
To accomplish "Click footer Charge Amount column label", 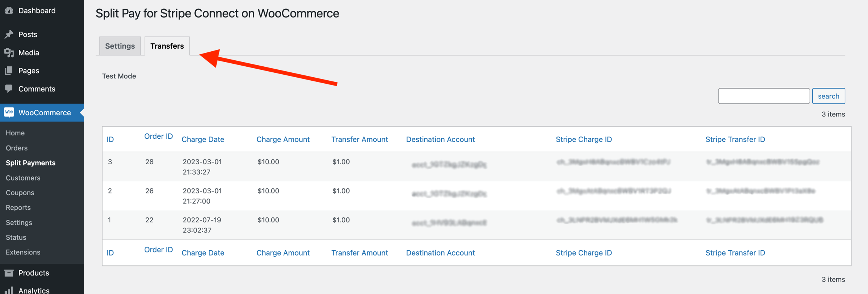I will pos(283,253).
